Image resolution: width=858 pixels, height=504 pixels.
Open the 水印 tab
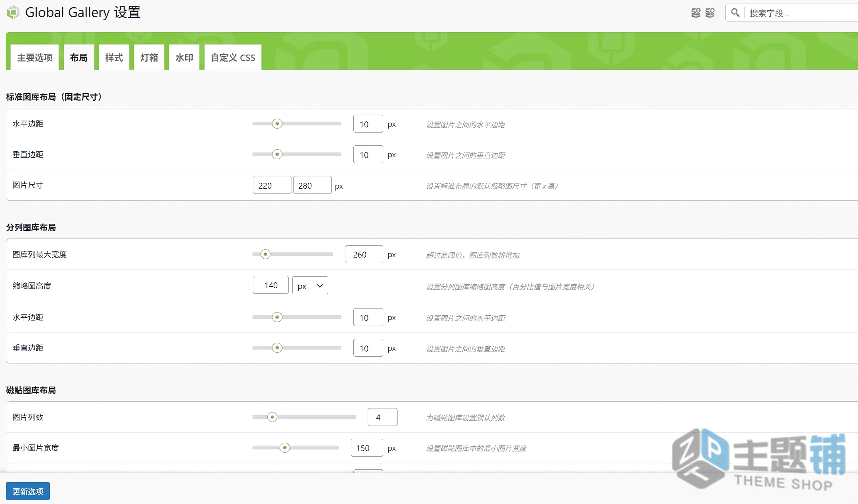pos(184,57)
